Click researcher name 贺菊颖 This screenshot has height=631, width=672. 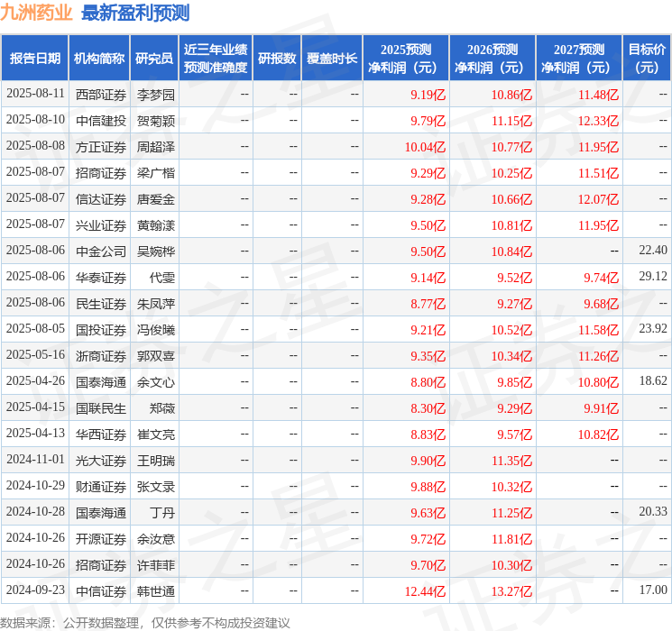coord(155,120)
